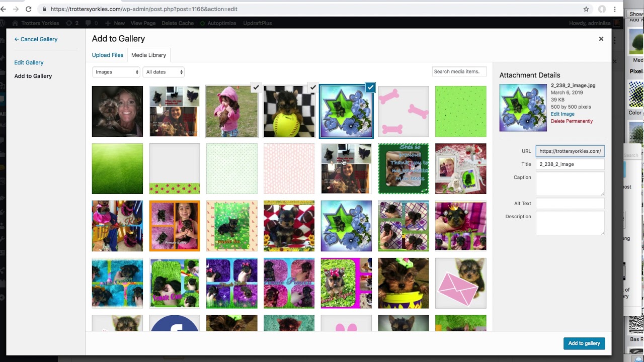644x362 pixels.
Task: Click Delete Permanently link
Action: tap(572, 121)
